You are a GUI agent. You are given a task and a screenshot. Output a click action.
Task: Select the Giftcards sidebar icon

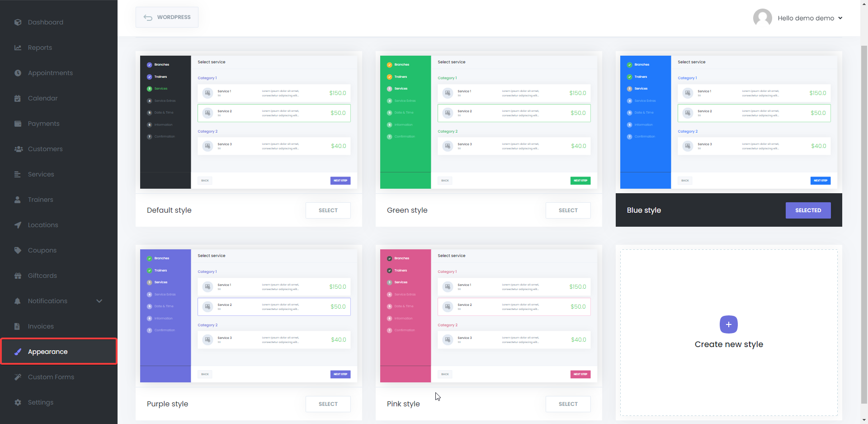pos(18,275)
